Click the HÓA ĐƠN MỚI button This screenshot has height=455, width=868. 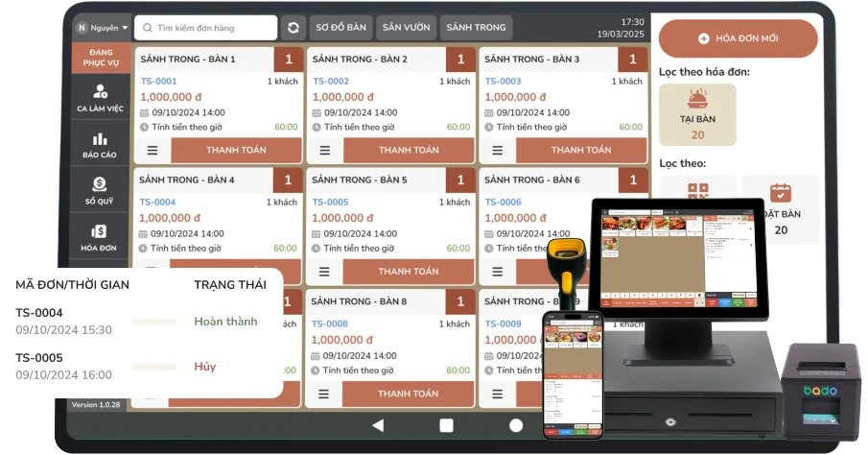point(738,38)
